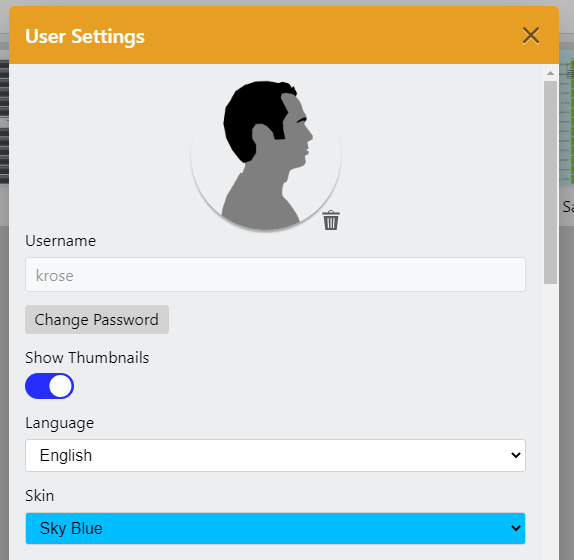Click the Language label text

pyautogui.click(x=60, y=423)
